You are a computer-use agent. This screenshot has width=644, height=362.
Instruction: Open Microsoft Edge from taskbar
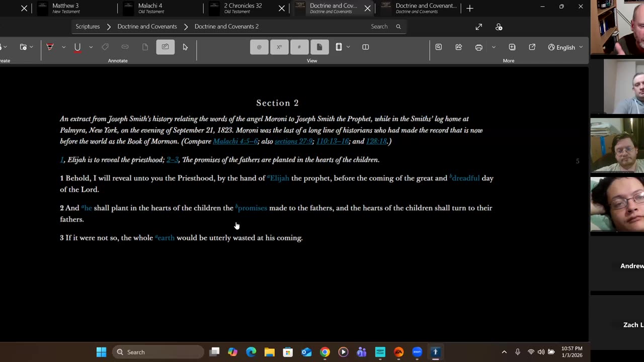251,352
